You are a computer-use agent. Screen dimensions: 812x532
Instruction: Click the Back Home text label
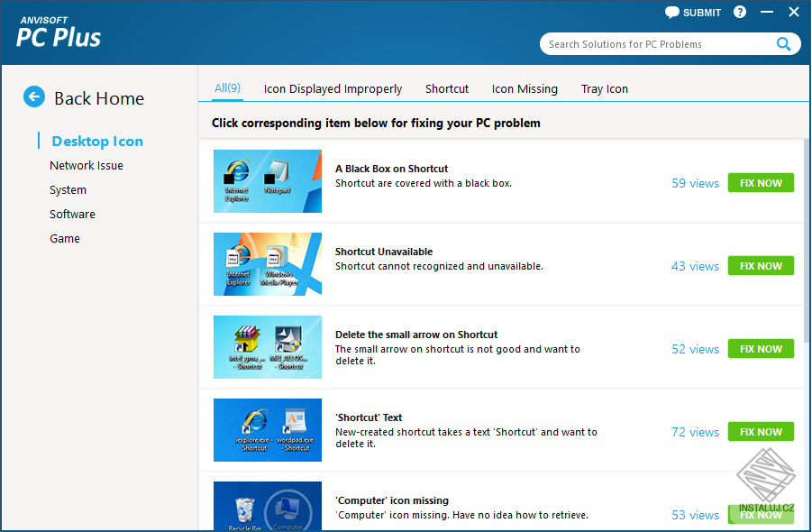pyautogui.click(x=99, y=98)
